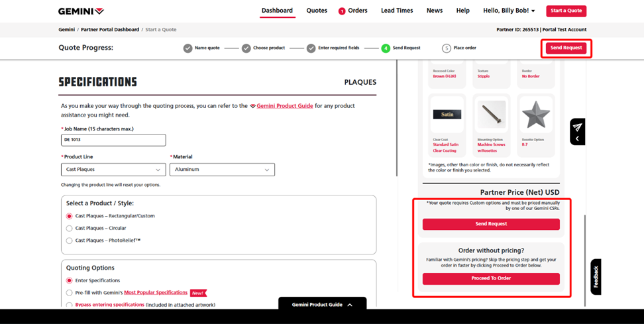Click the Enter required fields checkmark icon
Viewport: 644px width, 324px height.
click(x=311, y=48)
